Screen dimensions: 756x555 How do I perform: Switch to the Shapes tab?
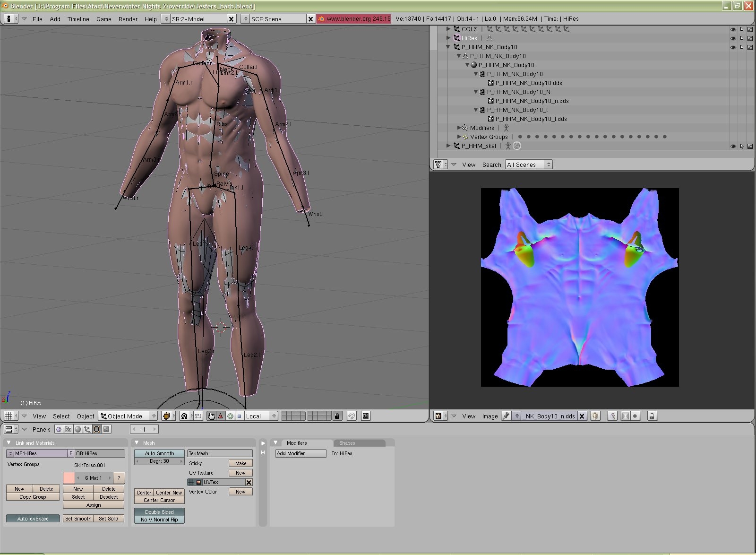pos(347,443)
